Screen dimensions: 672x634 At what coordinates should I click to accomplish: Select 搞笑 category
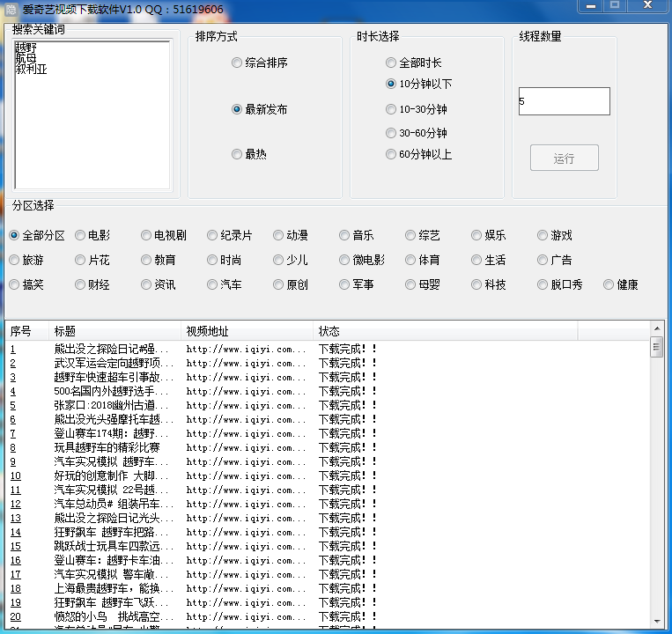tap(26, 284)
